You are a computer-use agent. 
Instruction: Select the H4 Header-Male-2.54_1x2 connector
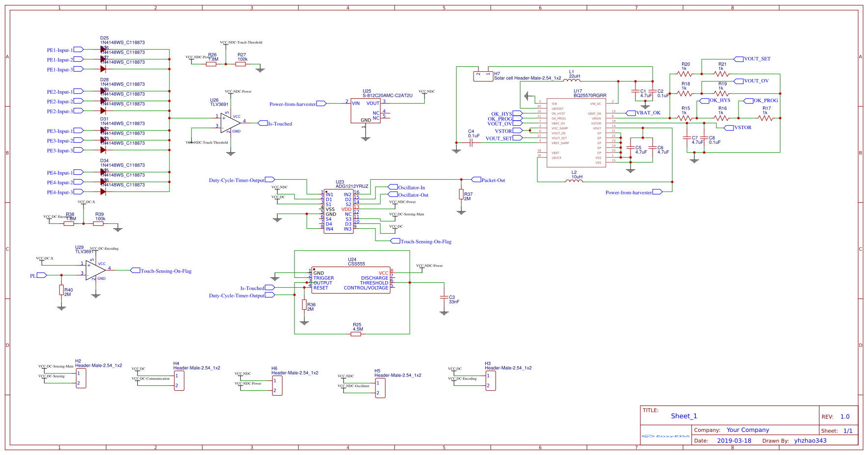[x=179, y=380]
